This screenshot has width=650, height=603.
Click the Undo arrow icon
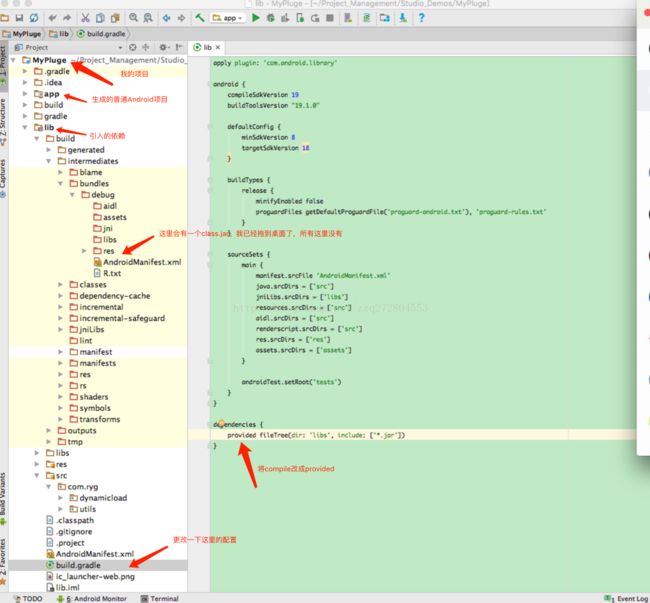(52, 18)
